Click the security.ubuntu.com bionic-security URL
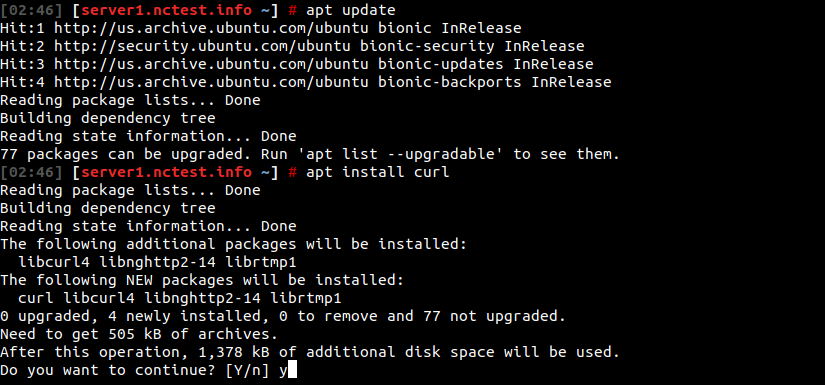 202,46
